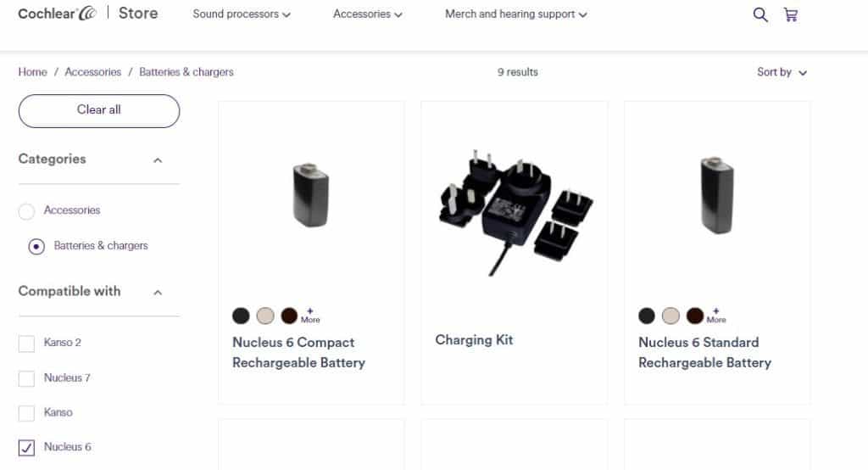
Task: Open the Charging Kit product image
Action: pos(515,212)
